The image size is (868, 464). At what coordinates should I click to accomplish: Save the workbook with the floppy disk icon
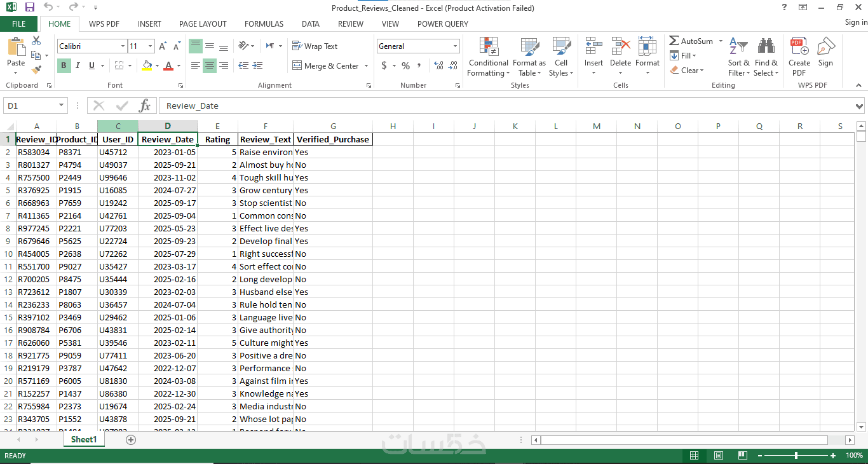(x=29, y=7)
